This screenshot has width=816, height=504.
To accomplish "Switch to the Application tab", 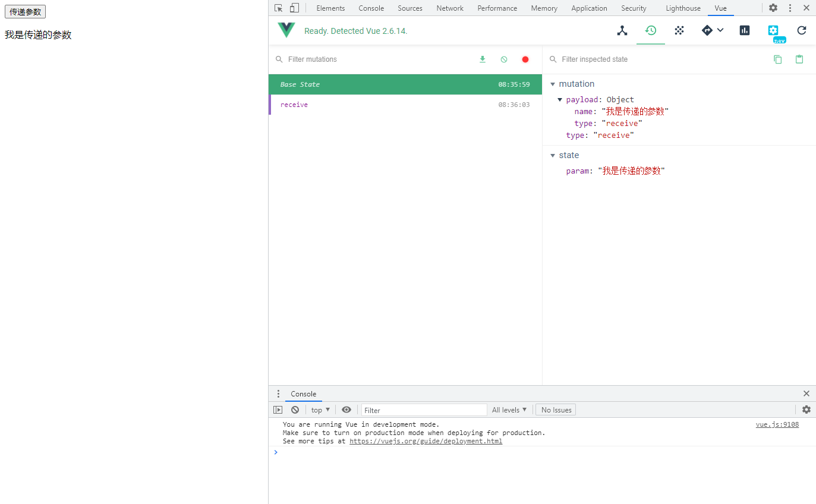I will (x=589, y=8).
